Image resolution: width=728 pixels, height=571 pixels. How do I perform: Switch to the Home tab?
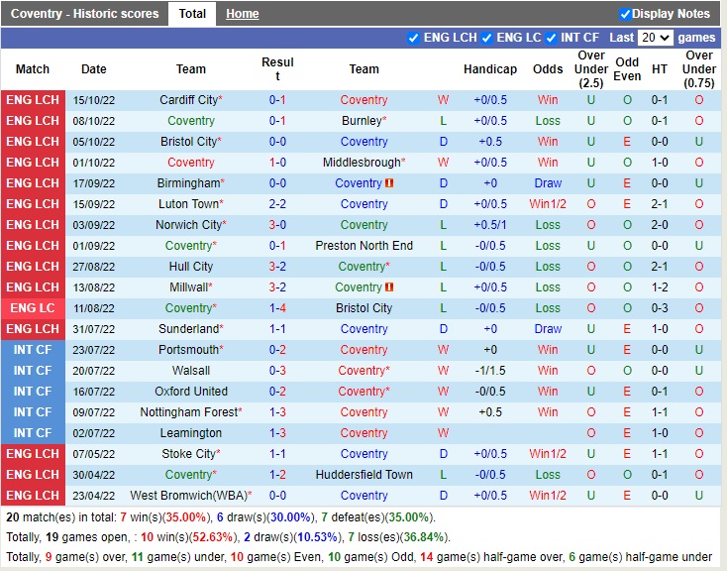pos(242,14)
